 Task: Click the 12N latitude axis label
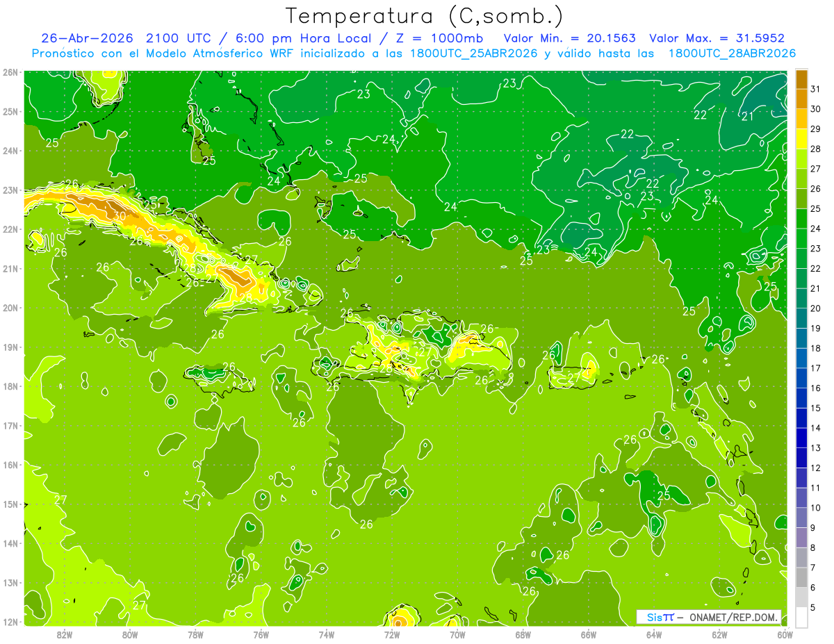[10, 622]
